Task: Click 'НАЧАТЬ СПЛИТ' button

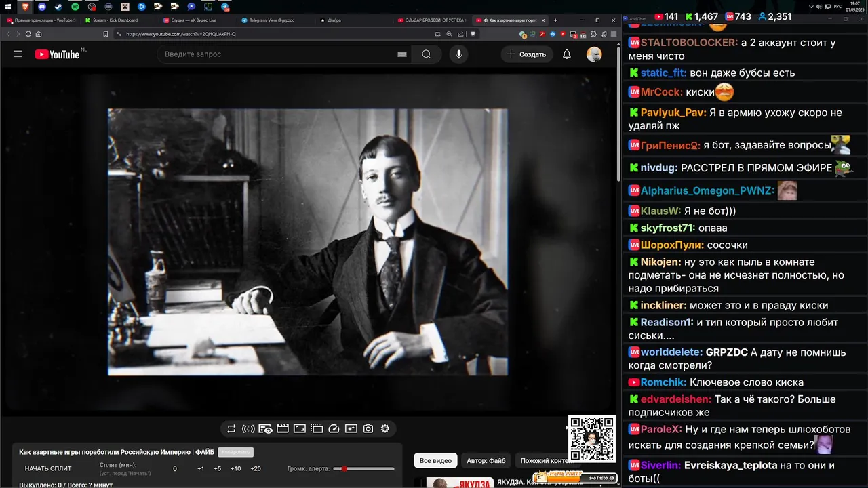Action: point(48,468)
